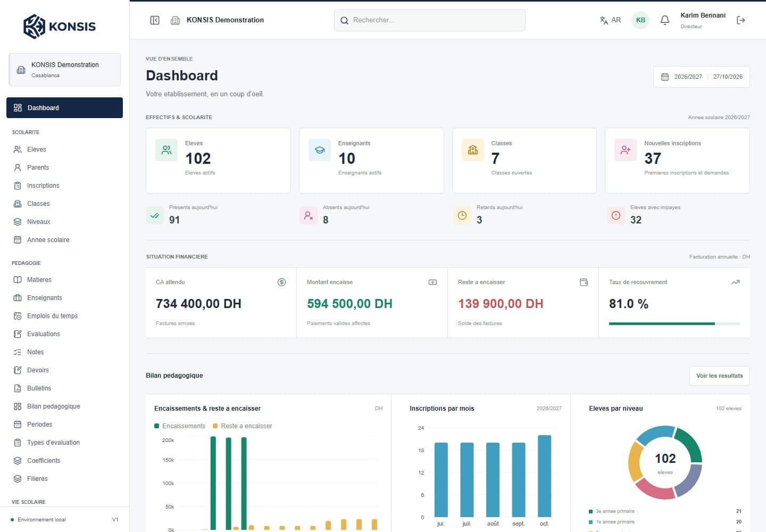Toggle the Reste a encaisser legend entry
The image size is (766, 532).
(x=243, y=426)
